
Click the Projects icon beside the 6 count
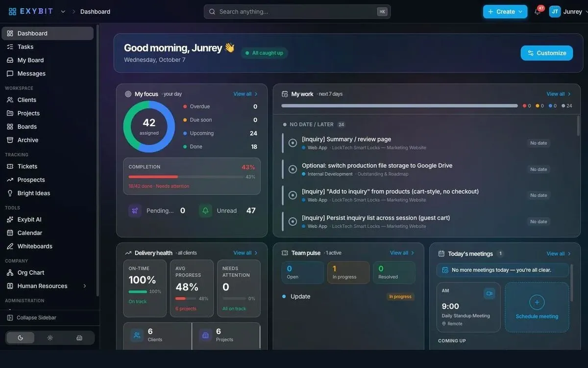click(205, 335)
